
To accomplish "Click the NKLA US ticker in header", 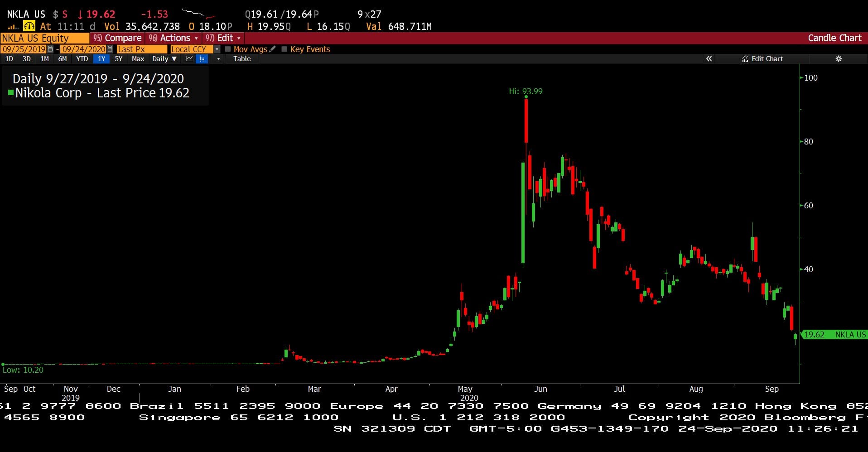I will click(26, 14).
